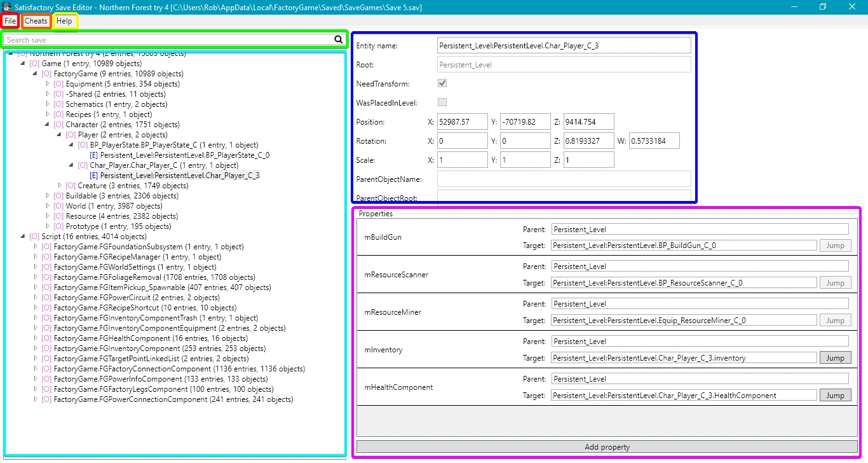Screen dimensions: 868x463
Task: Expand FactoryGame.FGFoliageRemoval node
Action: [36, 277]
